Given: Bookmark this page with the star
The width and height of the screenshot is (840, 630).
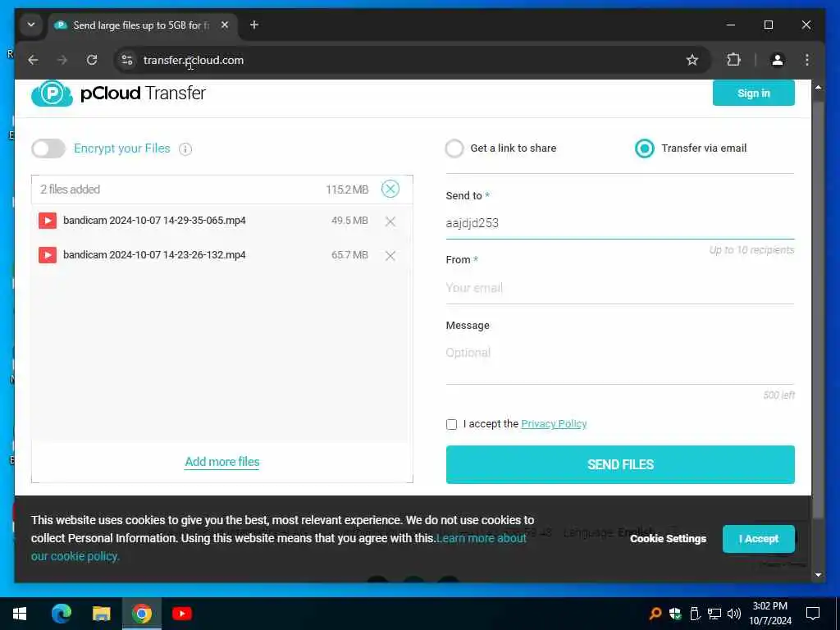Looking at the screenshot, I should click(x=692, y=60).
